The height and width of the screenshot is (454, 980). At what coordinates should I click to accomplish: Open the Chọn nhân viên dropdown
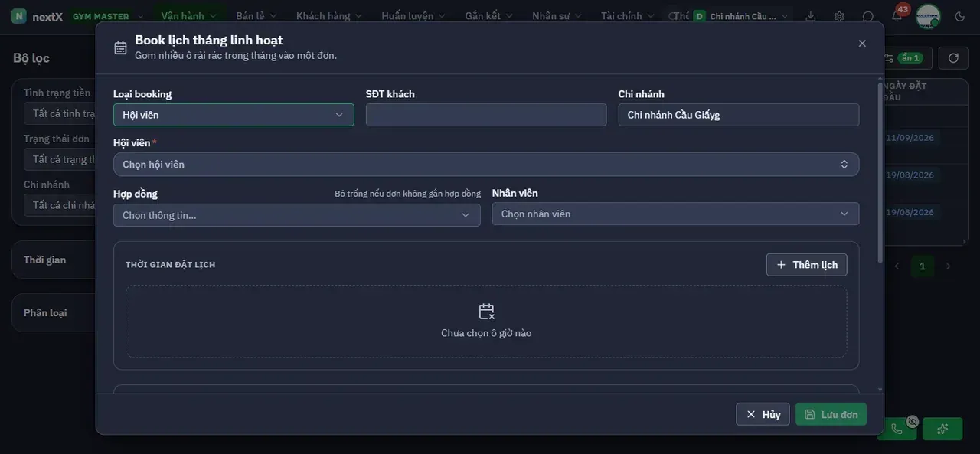pos(675,214)
